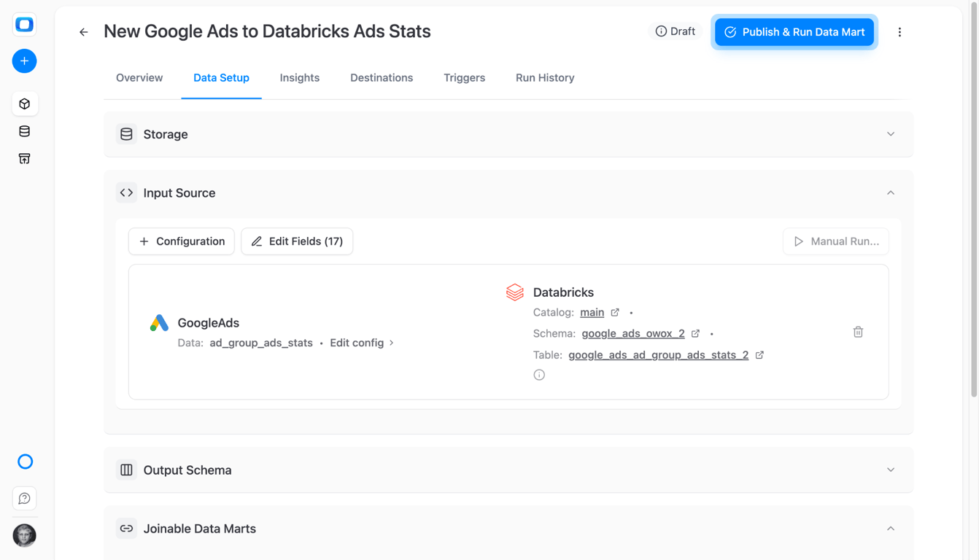Screen dimensions: 979x560
Task: Select the Data Setup tab
Action: coord(221,78)
